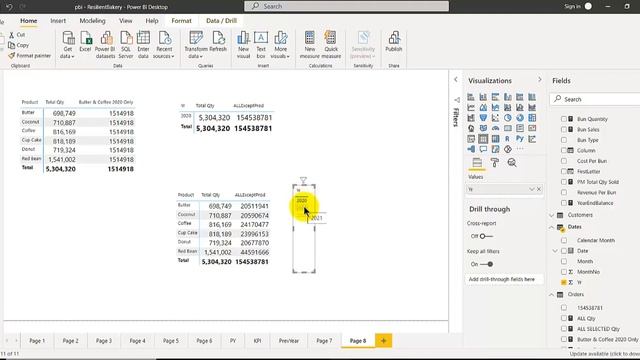Viewport: 640px width, 360px height.
Task: Expand the Filters pane arrow
Action: 456,80
